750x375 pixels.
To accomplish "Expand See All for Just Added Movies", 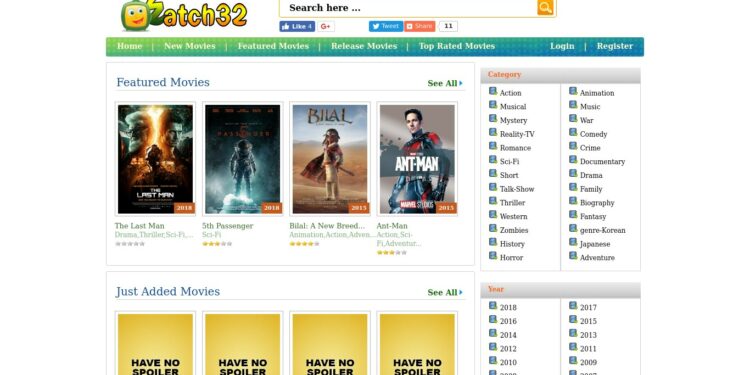I will point(445,292).
